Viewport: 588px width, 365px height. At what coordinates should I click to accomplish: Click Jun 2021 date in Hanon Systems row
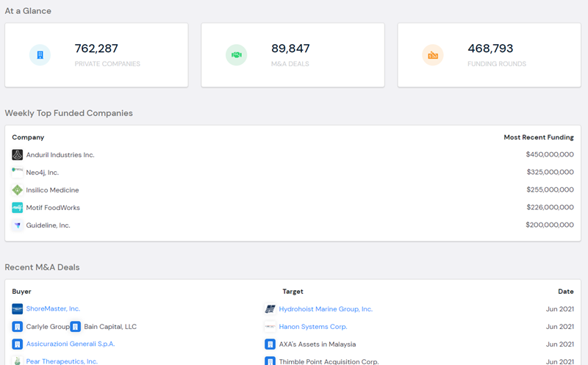point(560,327)
